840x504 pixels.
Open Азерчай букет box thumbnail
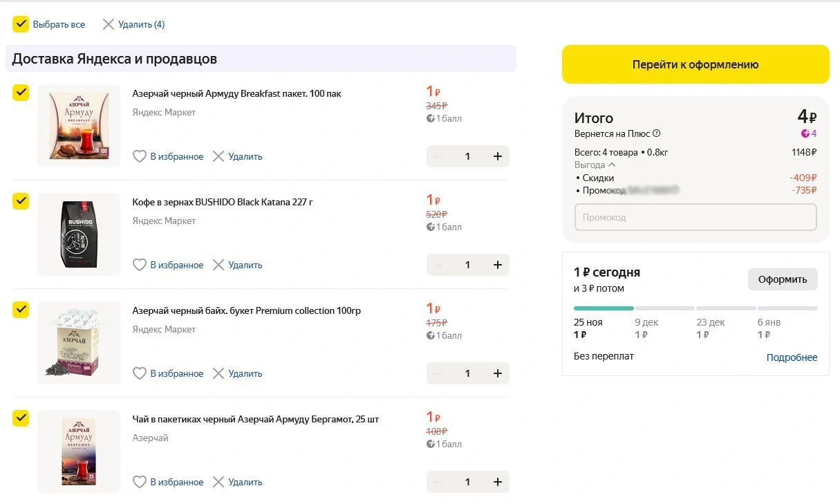tap(79, 343)
